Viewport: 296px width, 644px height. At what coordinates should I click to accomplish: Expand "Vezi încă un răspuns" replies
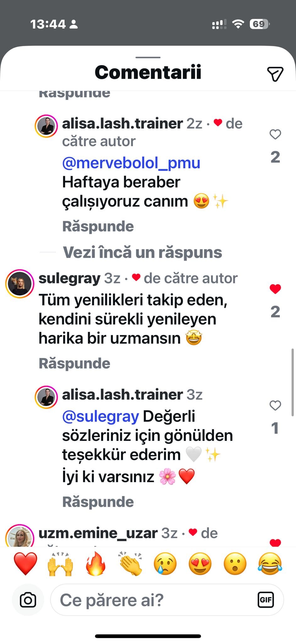tap(142, 253)
